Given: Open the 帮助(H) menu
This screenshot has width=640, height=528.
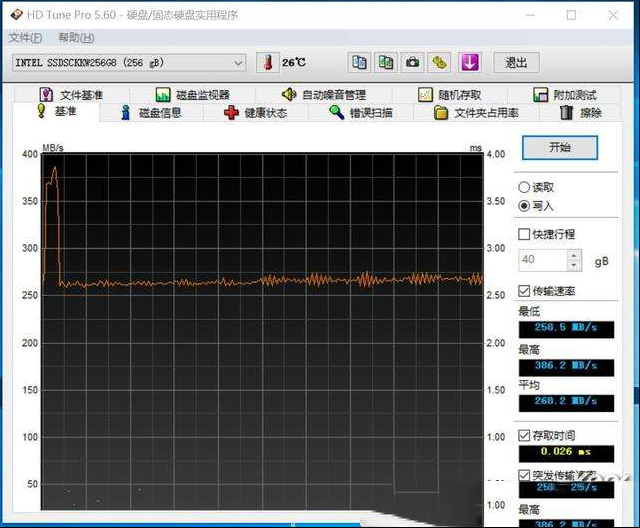Looking at the screenshot, I should (76, 38).
